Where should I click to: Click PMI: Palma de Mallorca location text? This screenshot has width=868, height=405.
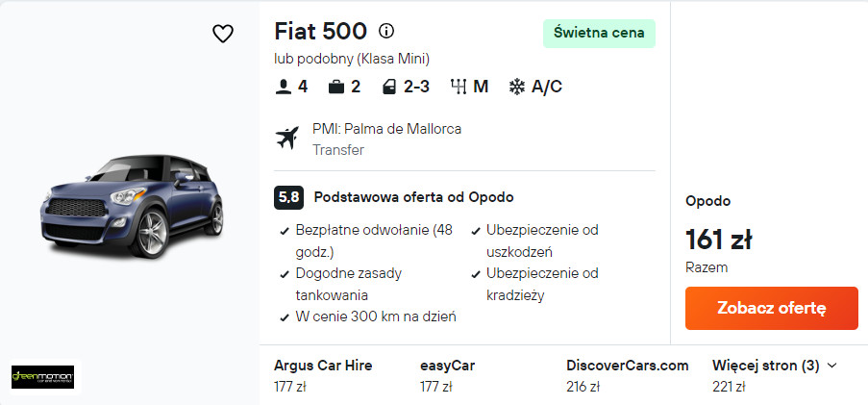coord(386,129)
